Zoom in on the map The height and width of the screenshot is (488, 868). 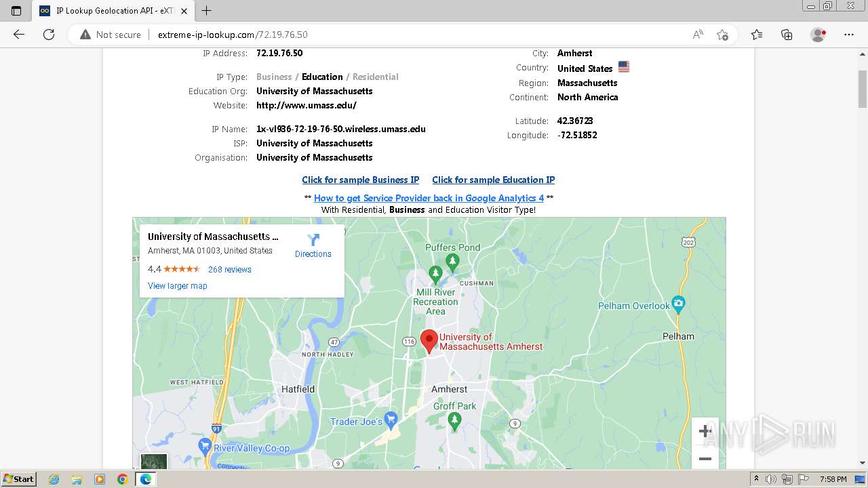705,431
